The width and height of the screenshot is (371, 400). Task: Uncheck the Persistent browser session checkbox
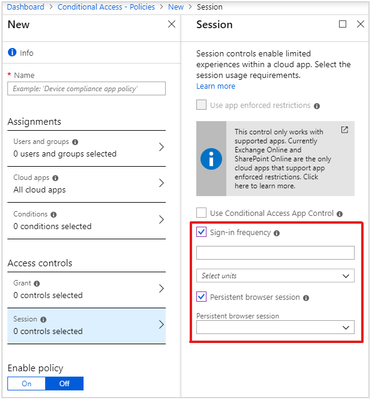point(201,296)
